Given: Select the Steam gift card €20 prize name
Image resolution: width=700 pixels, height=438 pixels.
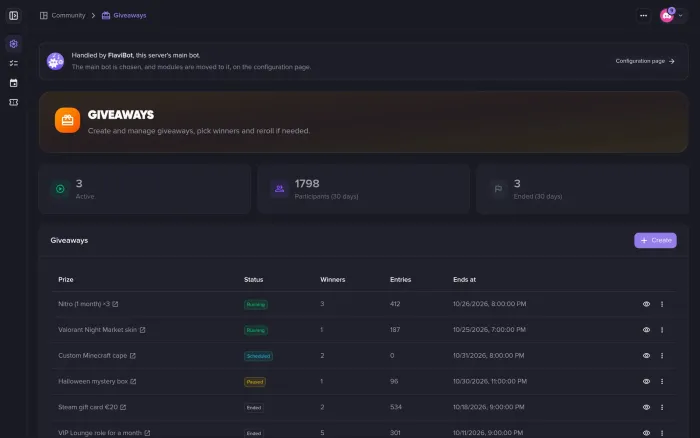Looking at the screenshot, I should pos(88,407).
